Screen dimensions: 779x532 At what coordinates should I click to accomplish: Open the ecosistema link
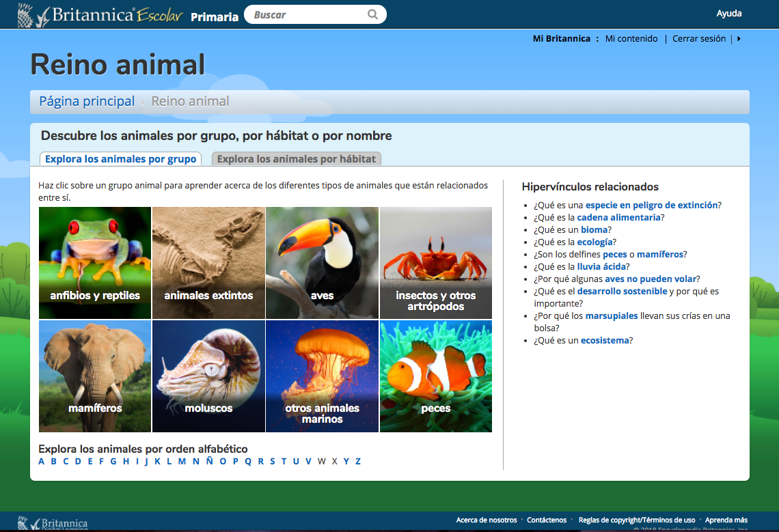605,341
